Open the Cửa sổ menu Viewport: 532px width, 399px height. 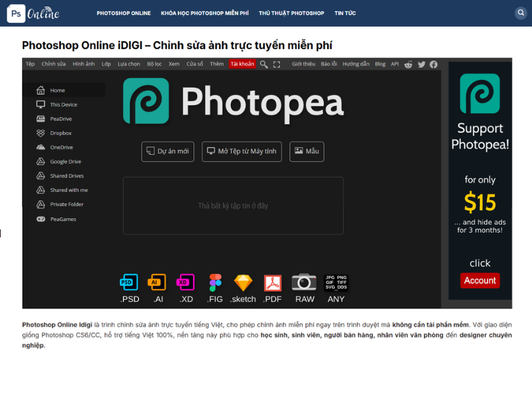(x=195, y=64)
